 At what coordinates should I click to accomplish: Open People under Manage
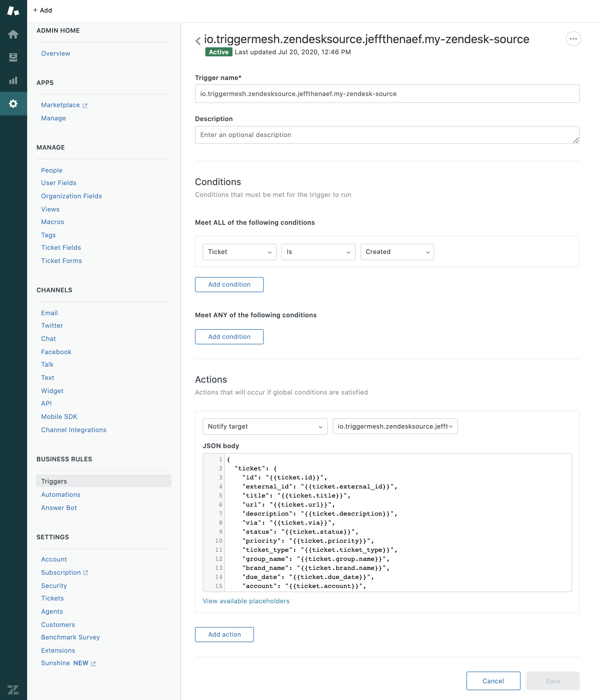tap(52, 170)
